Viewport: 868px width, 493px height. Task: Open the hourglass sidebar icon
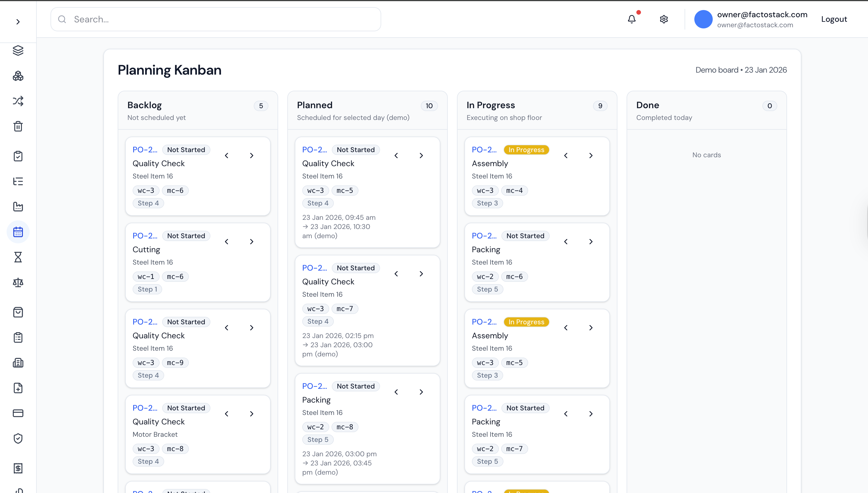tap(18, 257)
